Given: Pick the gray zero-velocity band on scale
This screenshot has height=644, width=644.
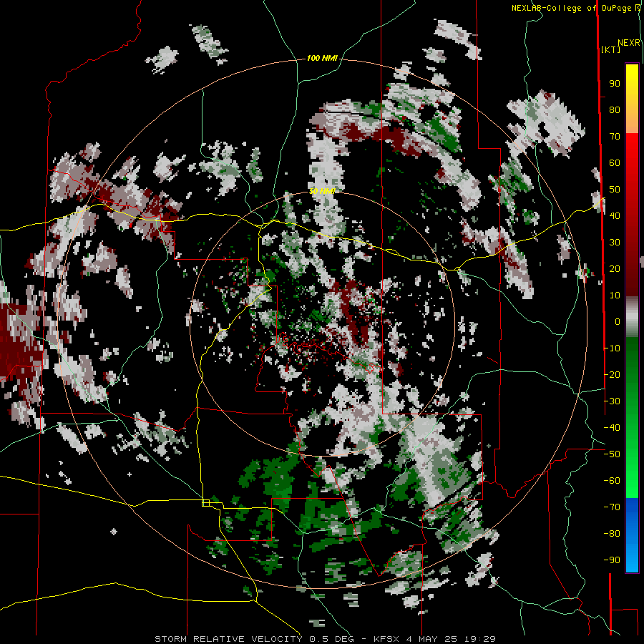Looking at the screenshot, I should click(632, 317).
